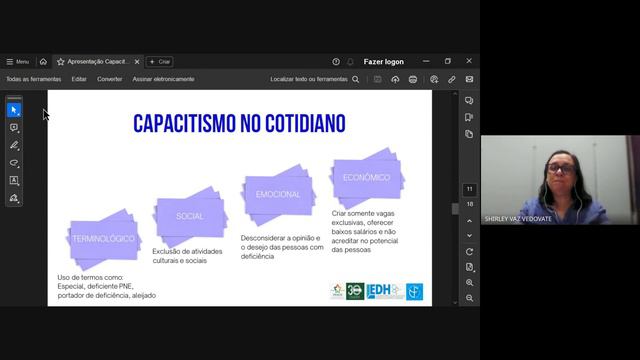640x360 pixels.
Task: Click the green 30 anniversary logo
Action: 355,291
